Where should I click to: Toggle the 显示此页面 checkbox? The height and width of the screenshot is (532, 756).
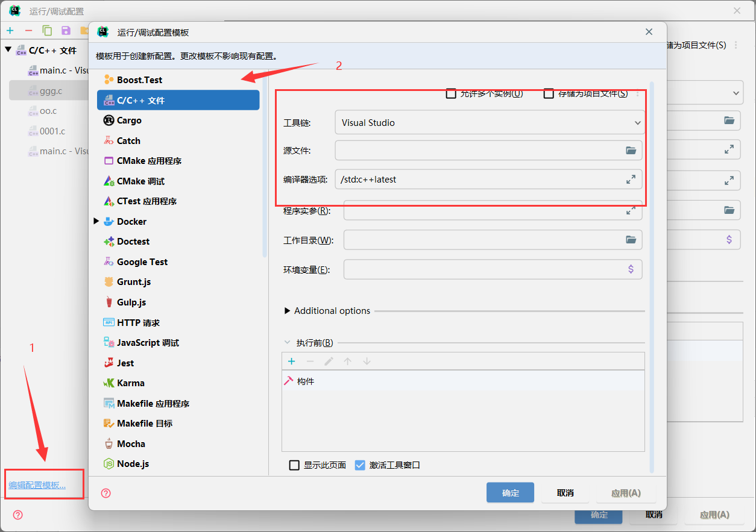tap(294, 465)
